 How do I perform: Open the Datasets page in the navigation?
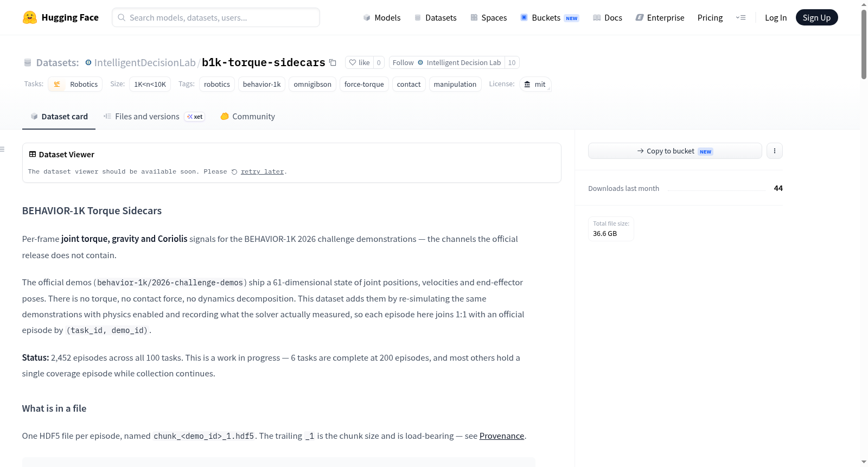pos(435,17)
